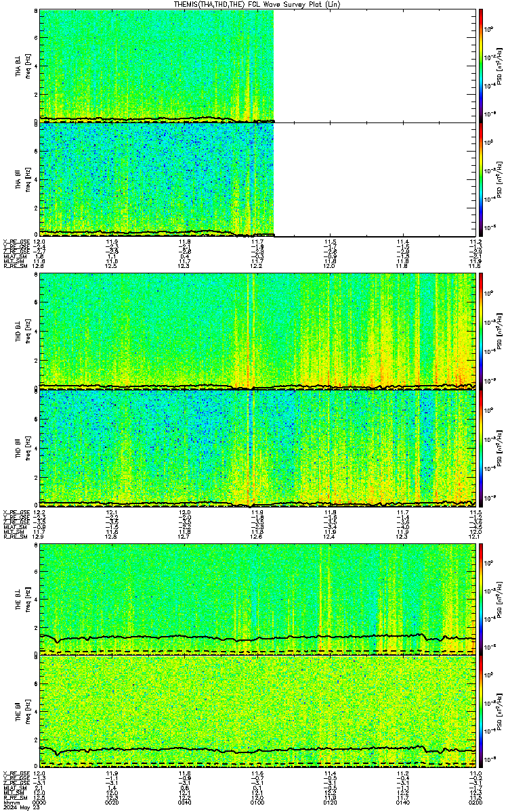Click the time tick label 0120
508x812 pixels.
click(330, 802)
